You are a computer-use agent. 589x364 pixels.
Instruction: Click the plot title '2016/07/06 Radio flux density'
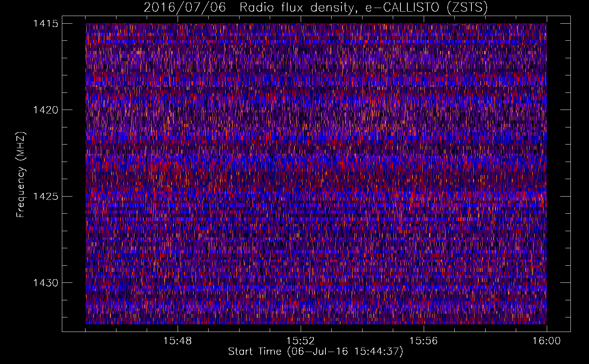point(316,7)
